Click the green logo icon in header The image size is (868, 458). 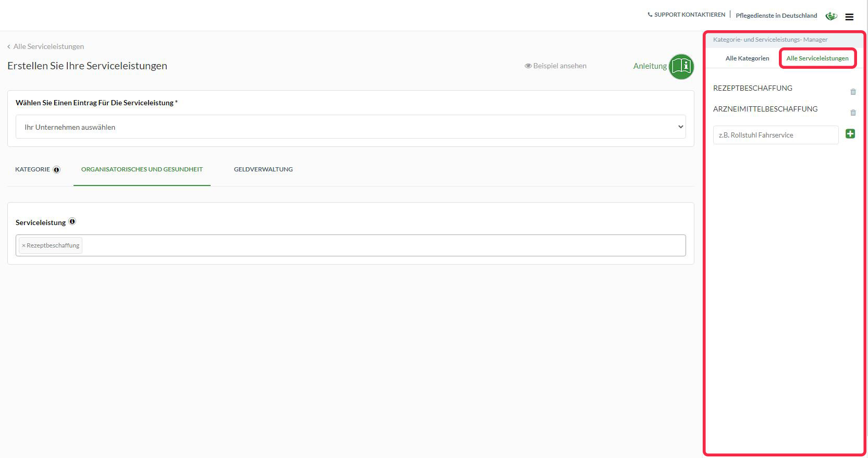coord(831,16)
